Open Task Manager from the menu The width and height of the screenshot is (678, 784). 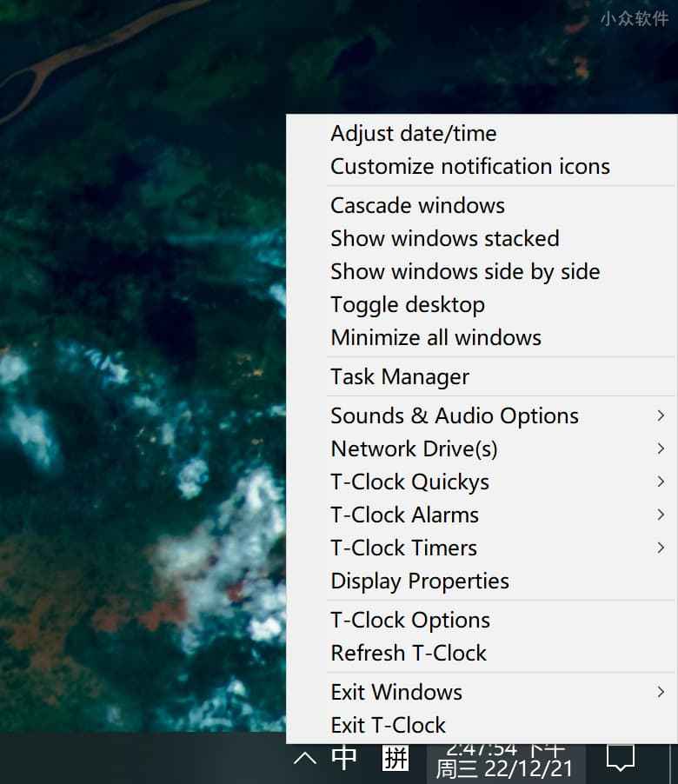click(400, 377)
